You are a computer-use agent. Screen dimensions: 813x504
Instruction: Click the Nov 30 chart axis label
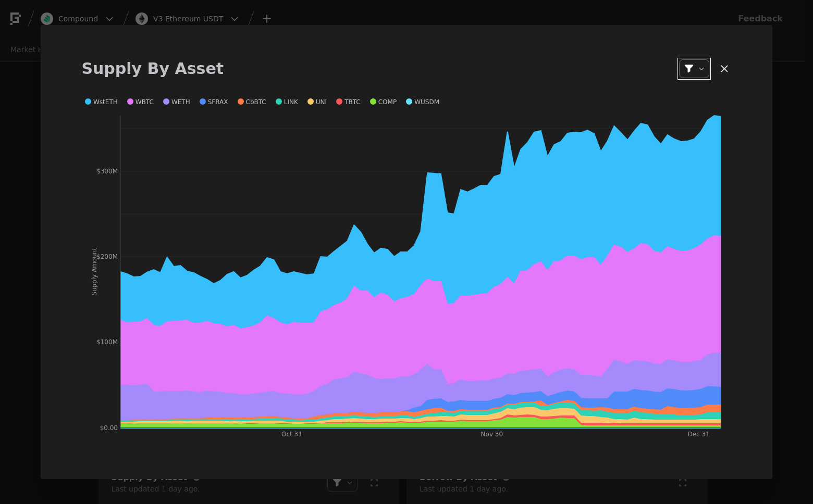click(x=491, y=434)
